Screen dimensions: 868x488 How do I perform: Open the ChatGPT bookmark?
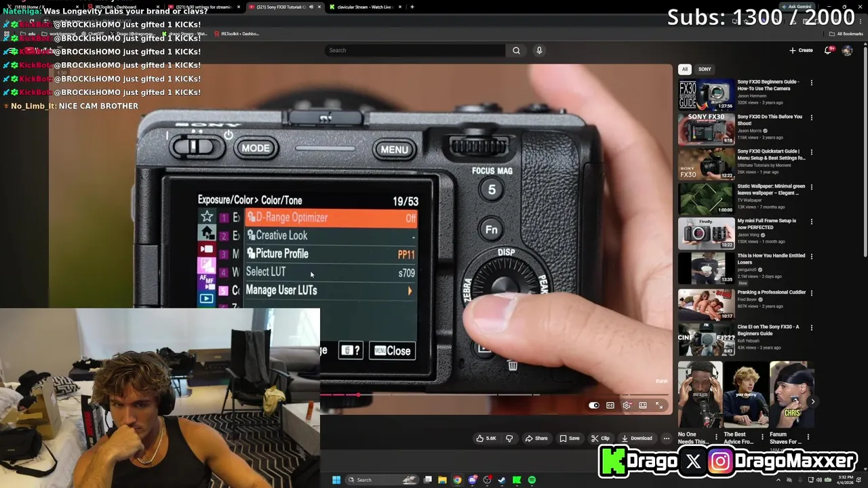click(x=94, y=34)
